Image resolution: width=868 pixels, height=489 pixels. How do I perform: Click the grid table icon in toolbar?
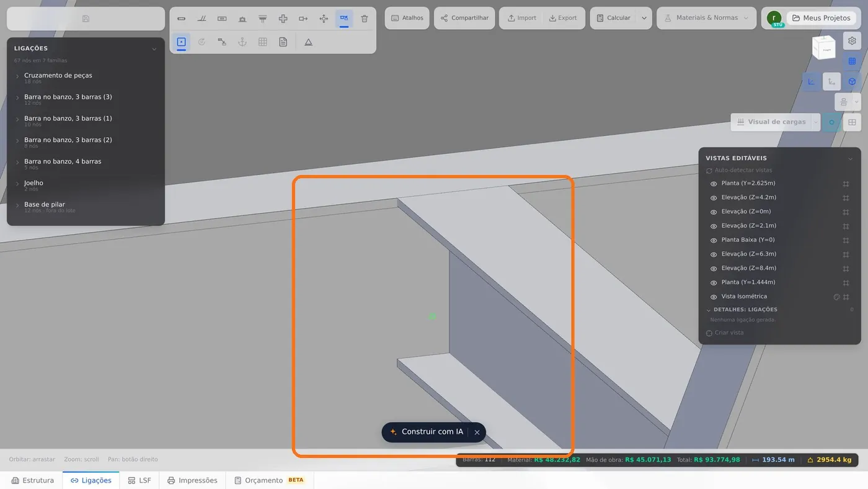pyautogui.click(x=263, y=42)
